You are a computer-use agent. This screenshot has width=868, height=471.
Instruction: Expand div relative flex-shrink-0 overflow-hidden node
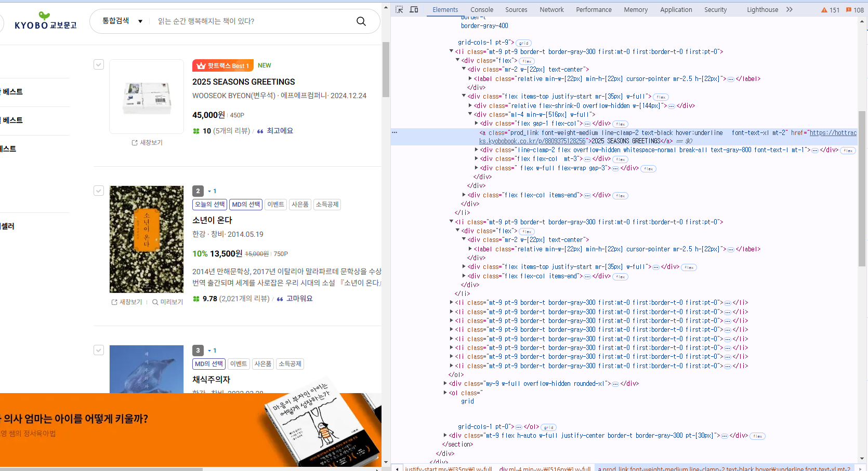[x=470, y=105]
